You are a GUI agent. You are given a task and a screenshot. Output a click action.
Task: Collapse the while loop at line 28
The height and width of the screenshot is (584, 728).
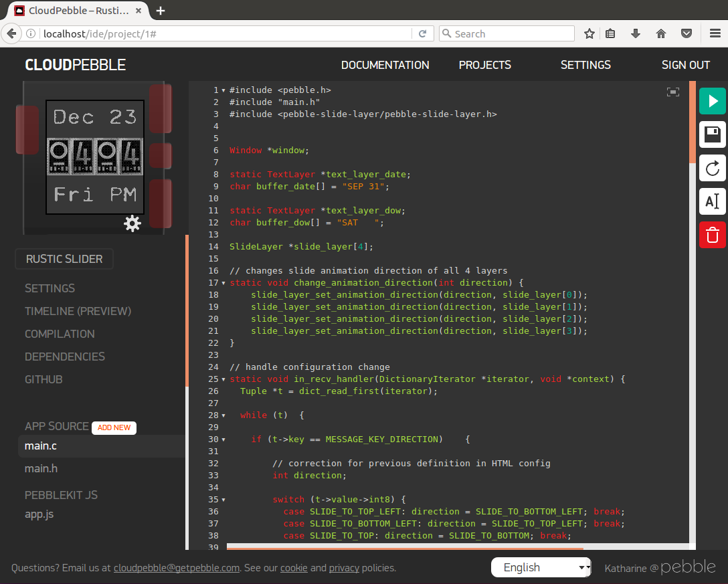point(223,415)
